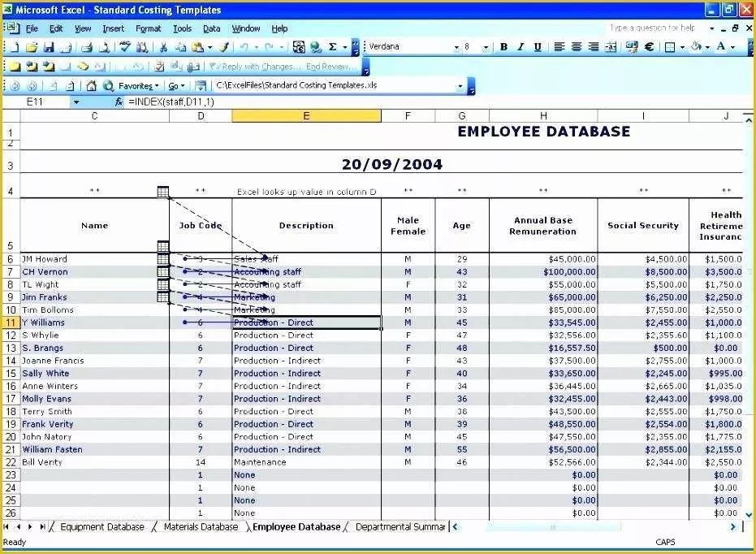The image size is (756, 554).
Task: Open the font size dropdown
Action: click(x=485, y=46)
